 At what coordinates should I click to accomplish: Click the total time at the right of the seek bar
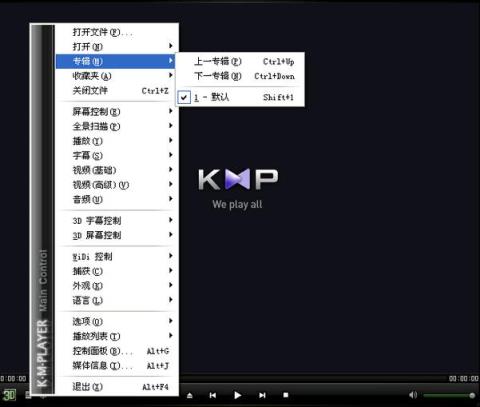point(463,378)
